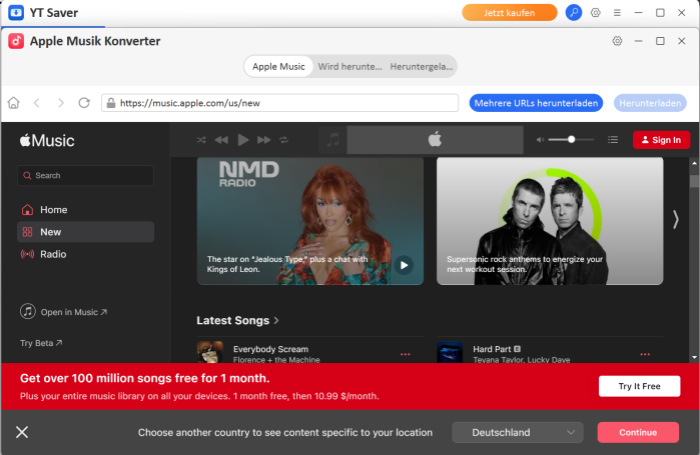Click Mehrere URLs herunterladen button

pyautogui.click(x=536, y=103)
